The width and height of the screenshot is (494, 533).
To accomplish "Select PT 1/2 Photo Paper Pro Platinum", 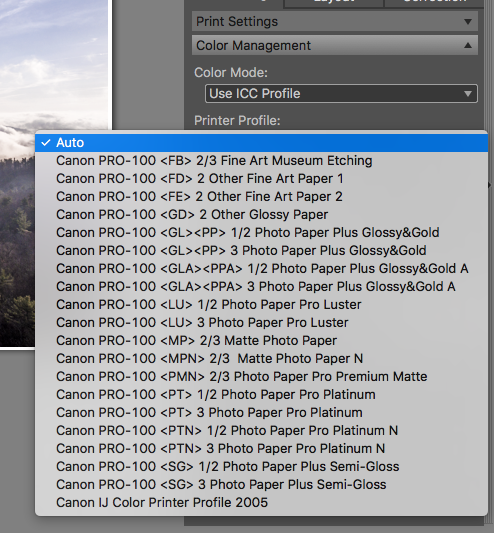I will tap(261, 395).
